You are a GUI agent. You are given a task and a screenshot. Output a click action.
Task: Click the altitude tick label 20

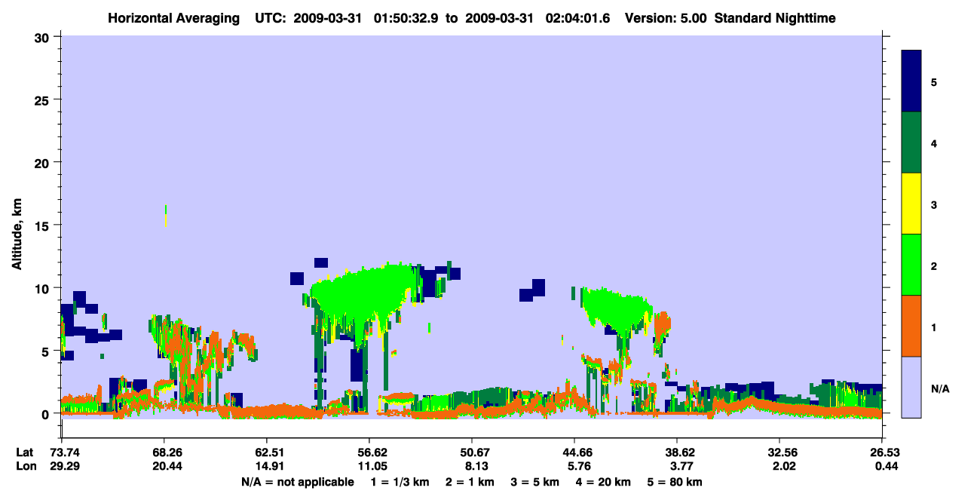click(x=44, y=162)
